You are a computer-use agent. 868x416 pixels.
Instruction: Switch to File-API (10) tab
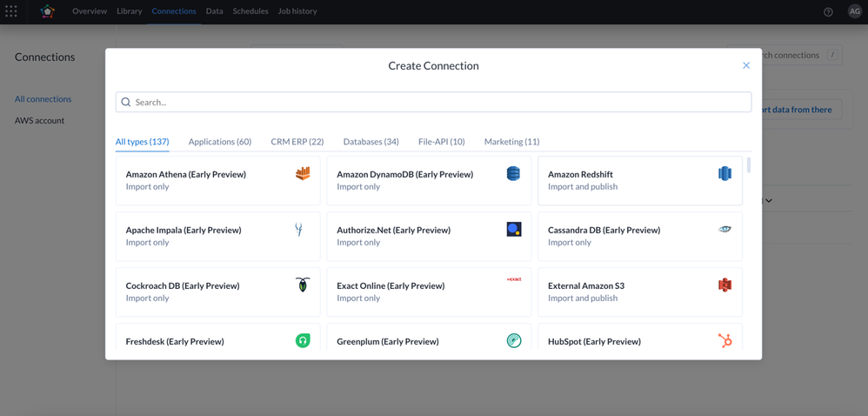click(442, 142)
